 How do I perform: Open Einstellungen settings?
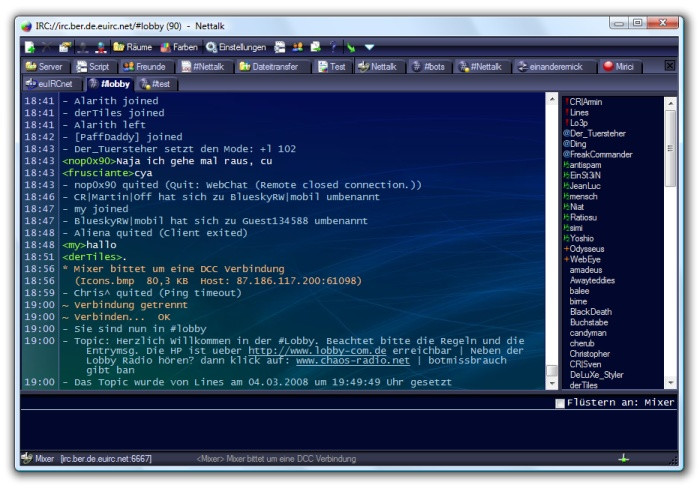point(236,47)
